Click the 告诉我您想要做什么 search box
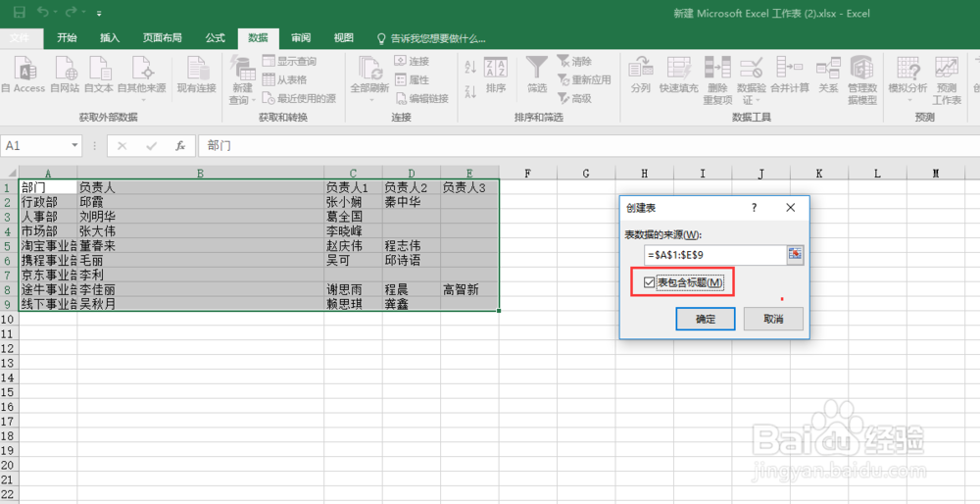Viewport: 980px width, 504px height. tap(431, 39)
